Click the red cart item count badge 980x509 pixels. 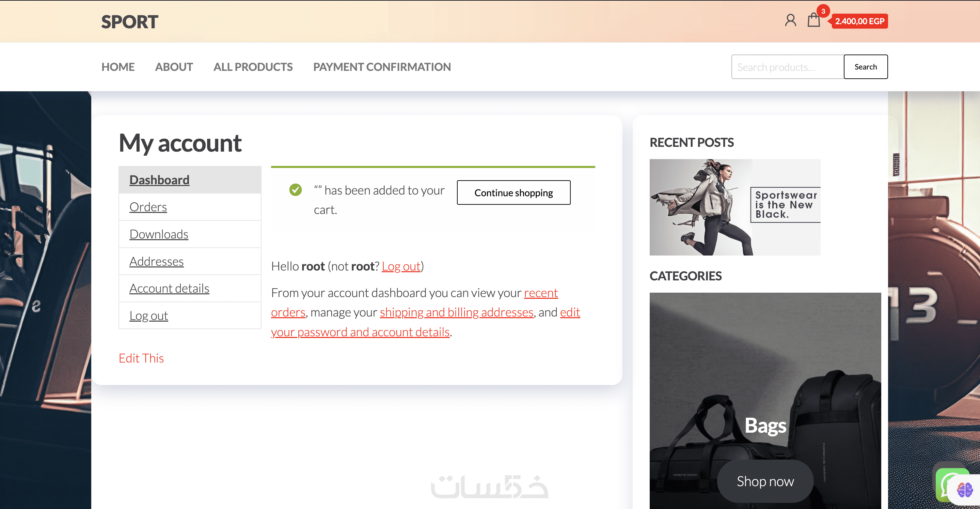(823, 11)
